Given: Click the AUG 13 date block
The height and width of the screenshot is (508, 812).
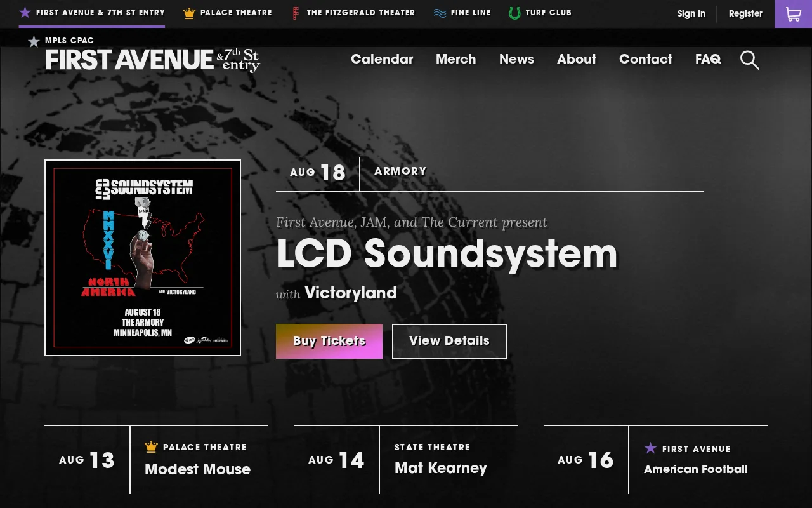Looking at the screenshot, I should (87, 460).
